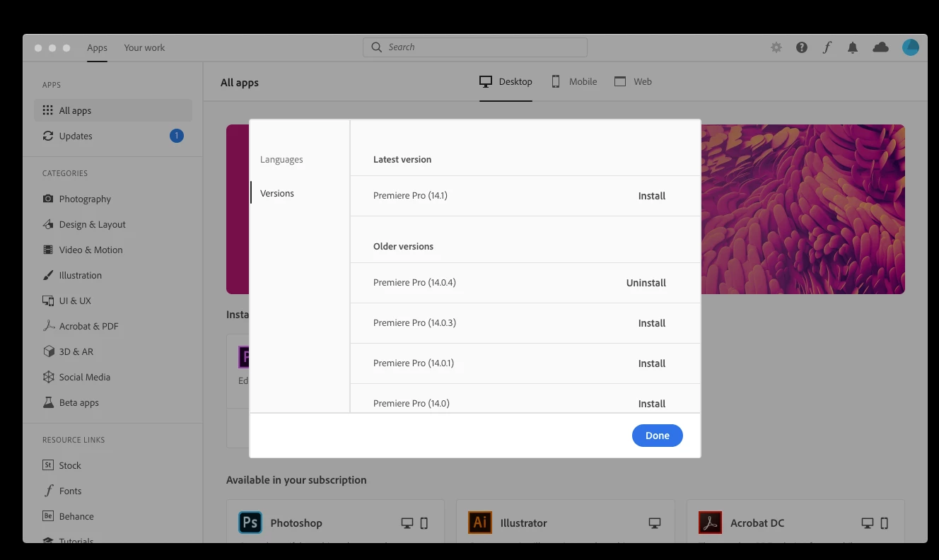
Task: Switch to the Your work tab
Action: point(144,48)
